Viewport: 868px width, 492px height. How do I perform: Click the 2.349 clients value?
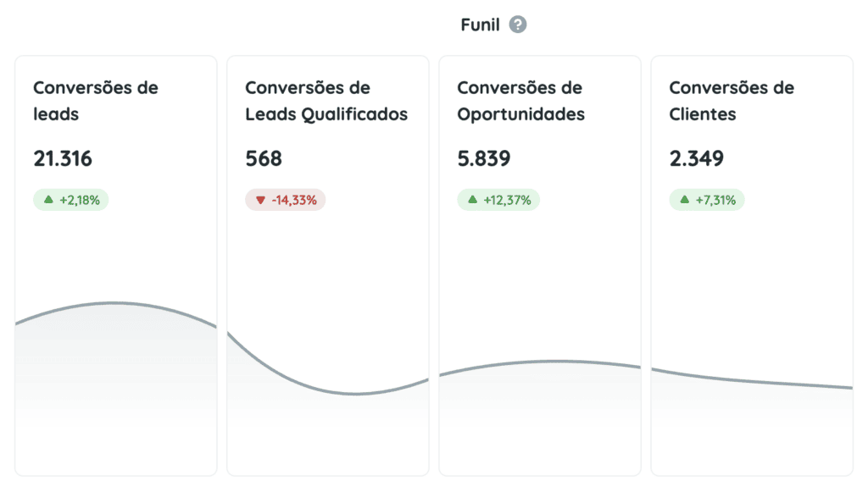[x=697, y=158]
